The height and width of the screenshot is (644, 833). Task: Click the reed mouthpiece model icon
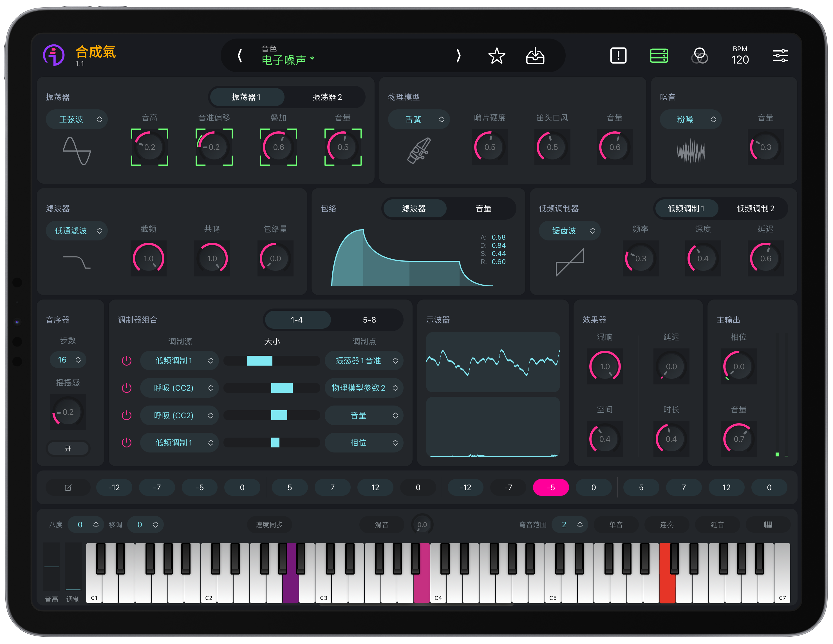coord(419,150)
